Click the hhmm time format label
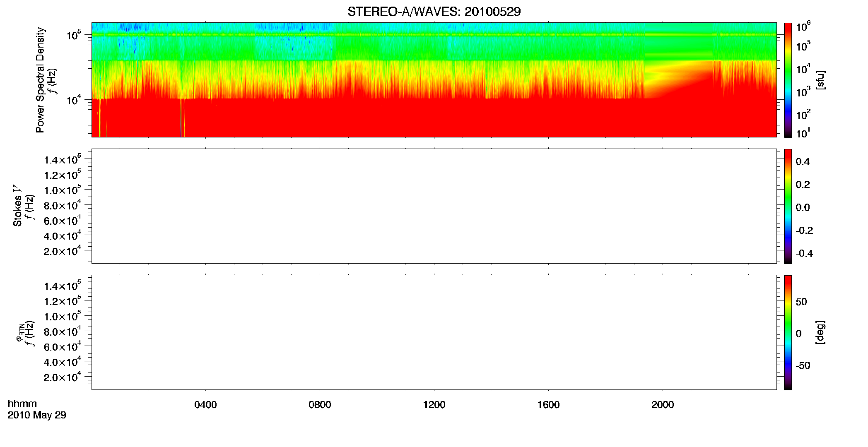Image resolution: width=868 pixels, height=447 pixels. click(x=22, y=404)
